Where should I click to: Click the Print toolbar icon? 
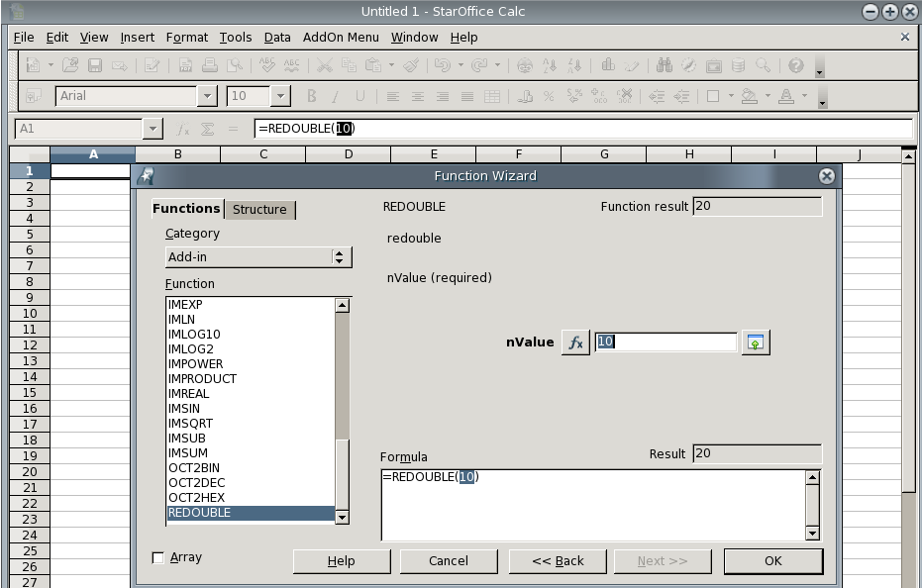click(x=210, y=65)
